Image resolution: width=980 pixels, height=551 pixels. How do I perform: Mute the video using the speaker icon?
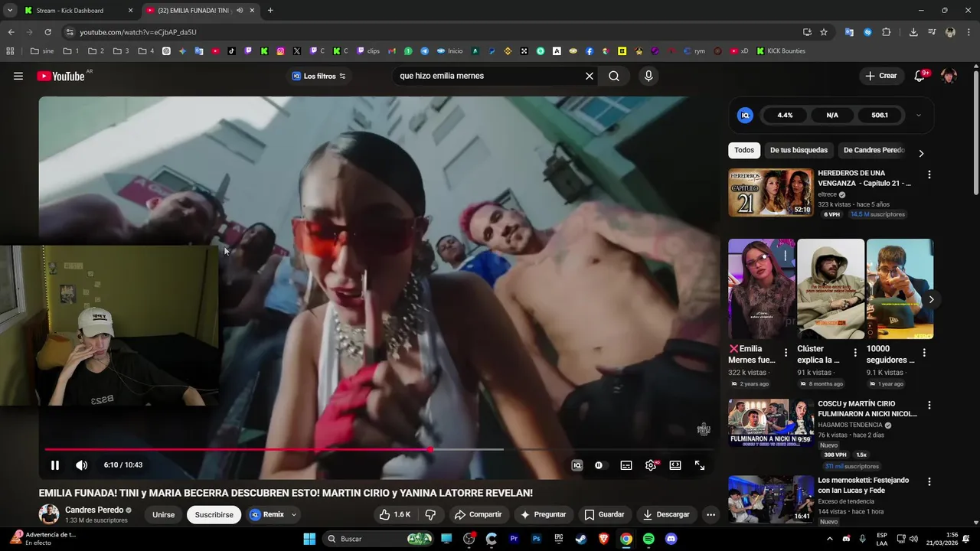coord(82,465)
